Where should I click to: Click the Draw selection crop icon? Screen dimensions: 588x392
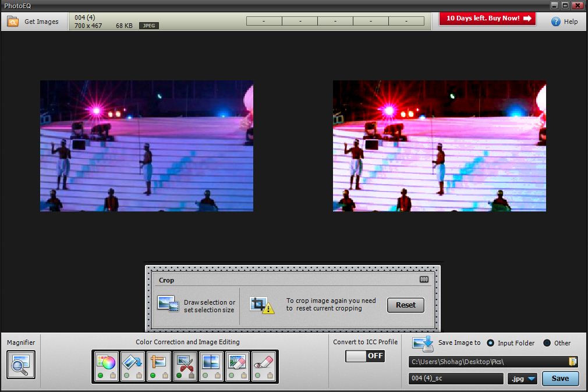tap(168, 304)
